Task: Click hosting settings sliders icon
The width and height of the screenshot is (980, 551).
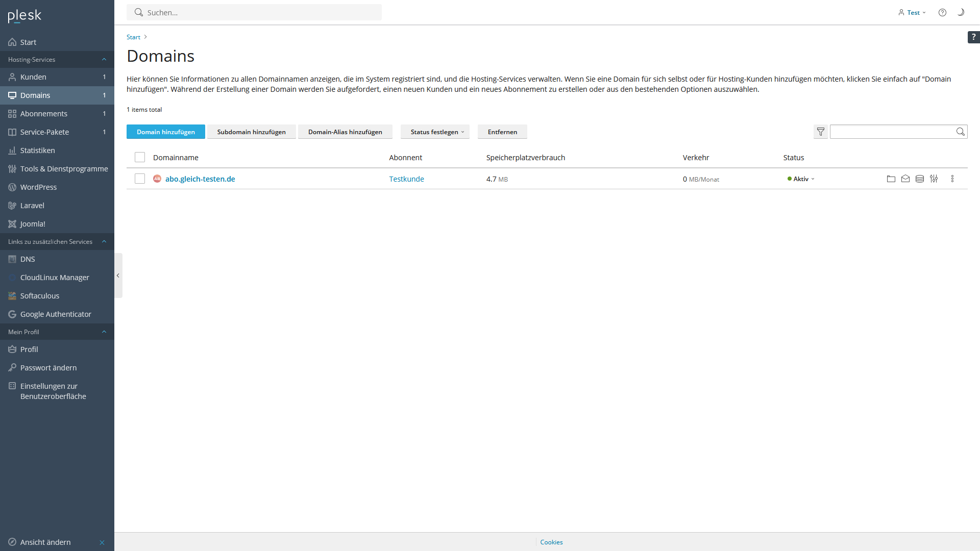Action: click(x=934, y=179)
